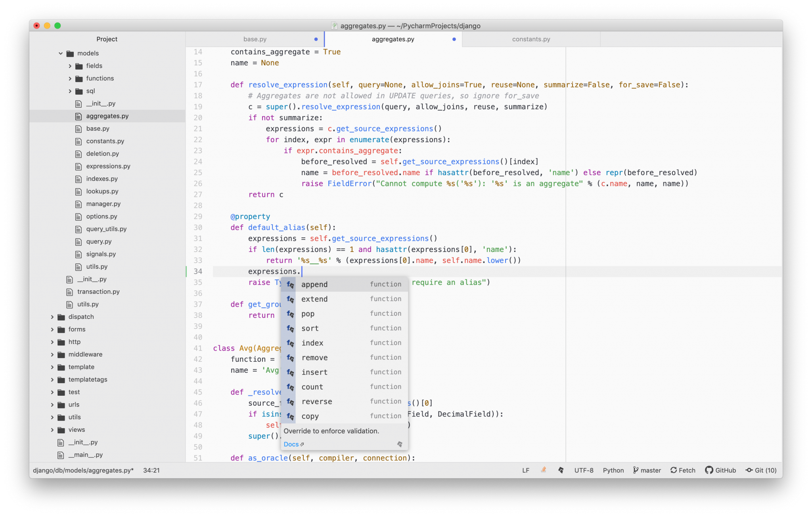Click the GitHub icon in the status bar
812x517 pixels.
709,470
